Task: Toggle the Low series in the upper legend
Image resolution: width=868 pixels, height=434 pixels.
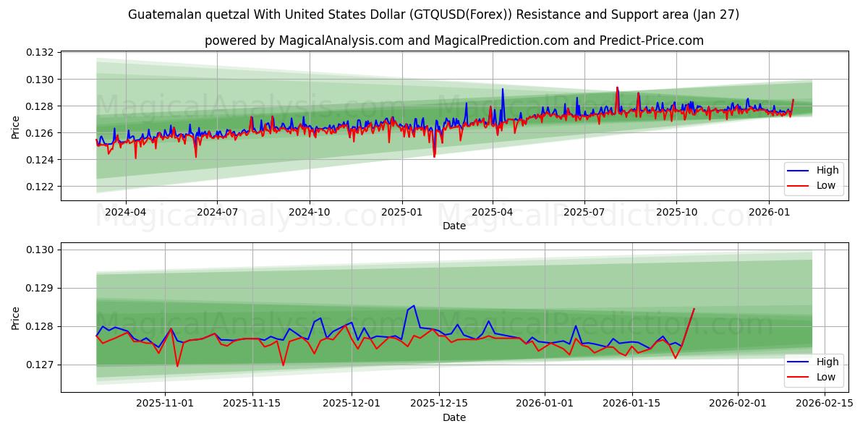Action: tap(827, 185)
